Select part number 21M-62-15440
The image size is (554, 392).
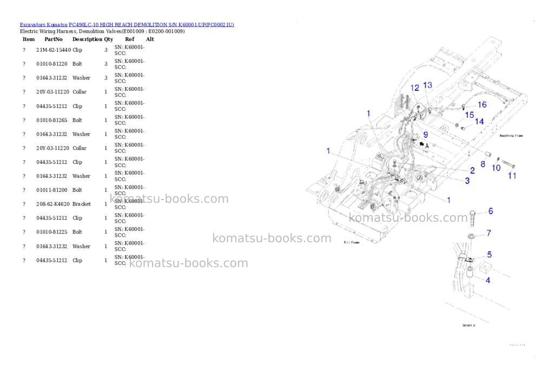(x=54, y=50)
